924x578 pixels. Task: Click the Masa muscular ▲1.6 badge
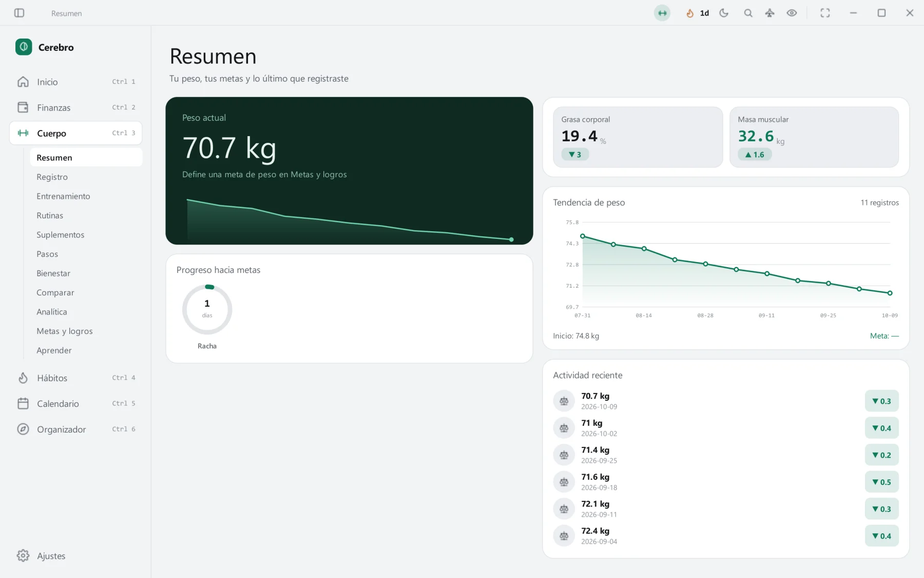point(755,154)
